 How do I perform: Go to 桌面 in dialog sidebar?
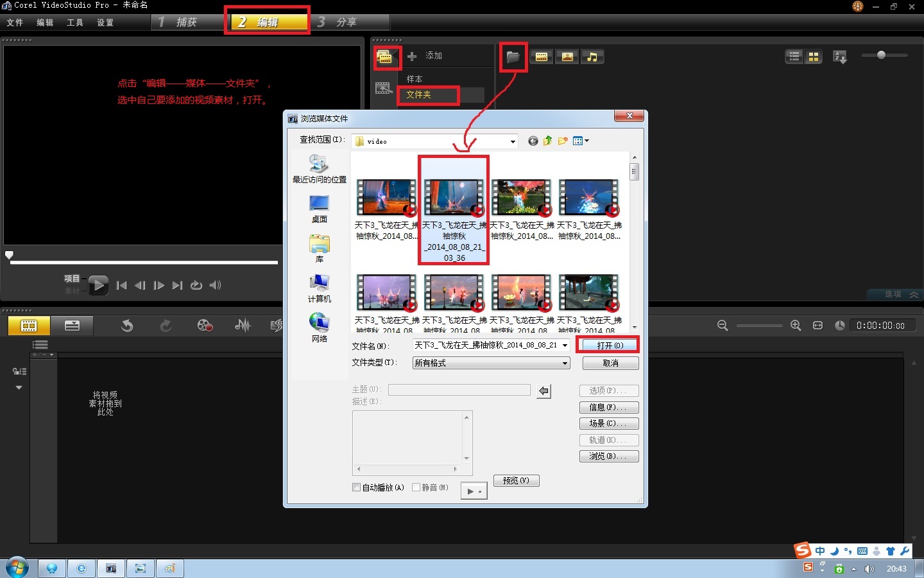click(x=319, y=209)
